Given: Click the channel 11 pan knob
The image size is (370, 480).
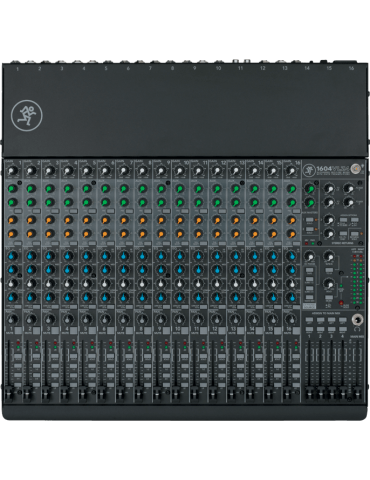Looking at the screenshot, I should point(198,319).
